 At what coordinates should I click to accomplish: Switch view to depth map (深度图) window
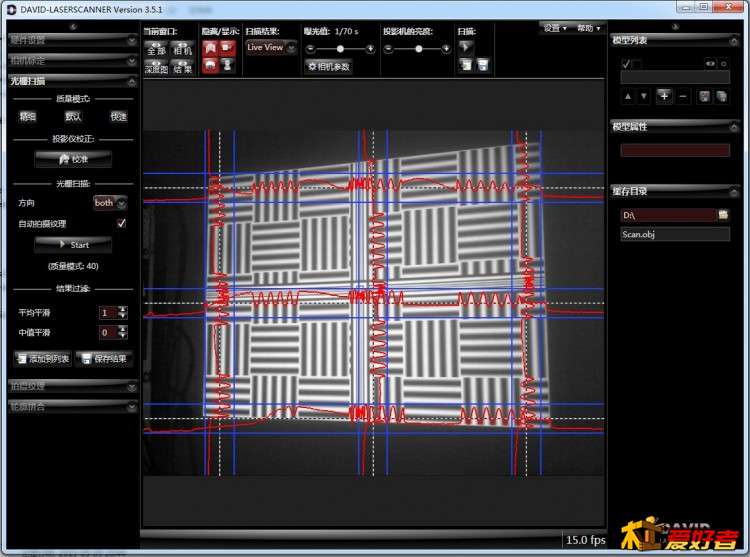[156, 67]
